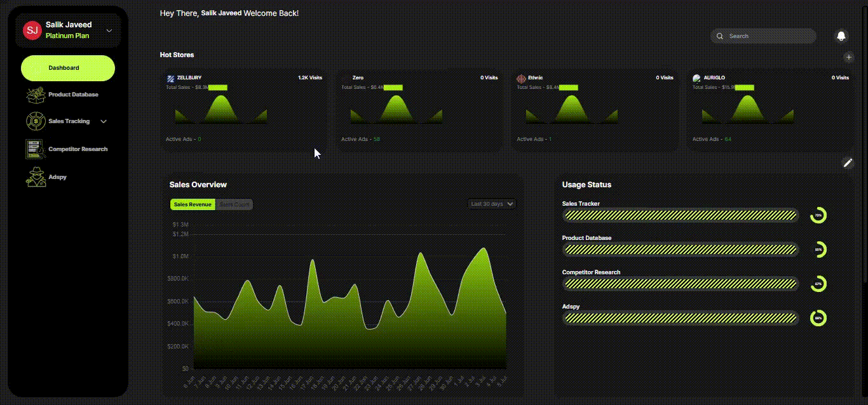Select Dashboard in the sidebar

(68, 68)
